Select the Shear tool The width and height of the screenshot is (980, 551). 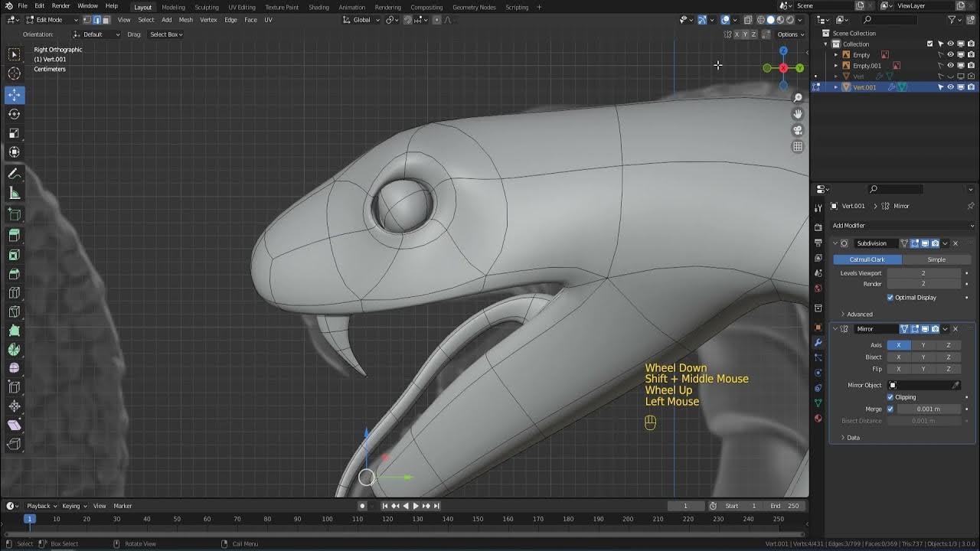coord(15,425)
